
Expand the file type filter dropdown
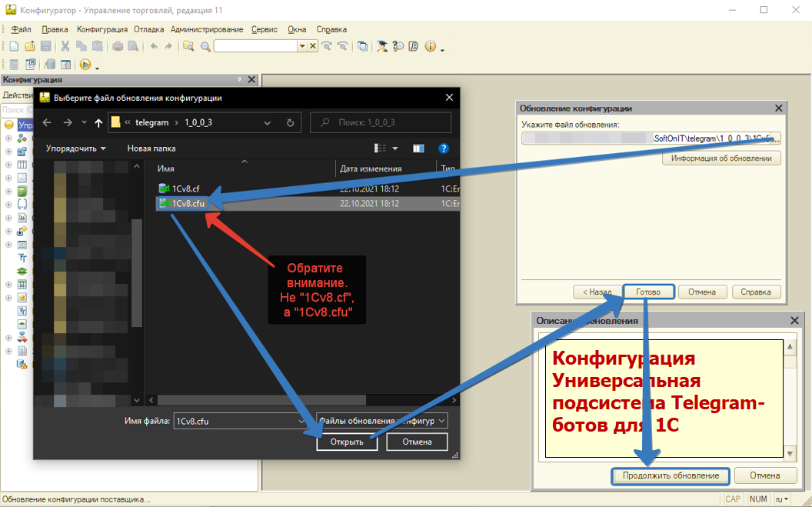[441, 421]
